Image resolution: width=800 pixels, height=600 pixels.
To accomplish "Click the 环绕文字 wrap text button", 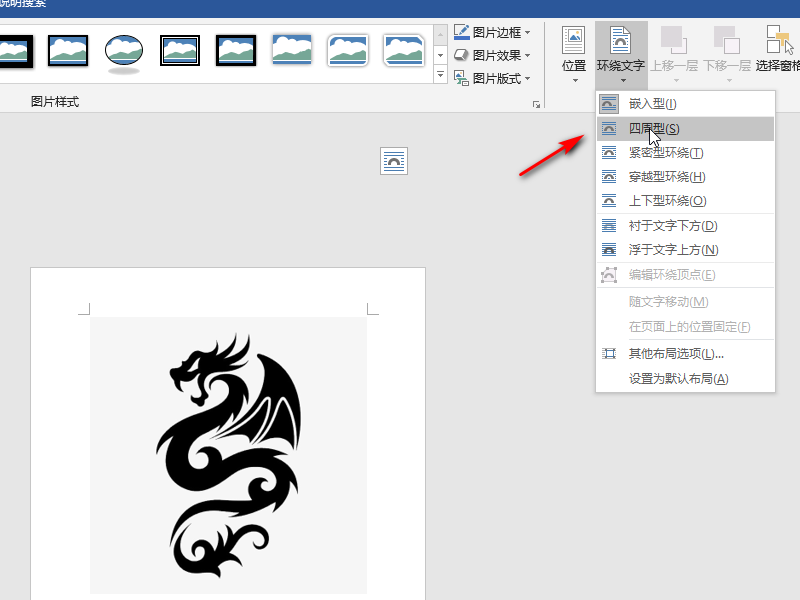I will tap(621, 55).
